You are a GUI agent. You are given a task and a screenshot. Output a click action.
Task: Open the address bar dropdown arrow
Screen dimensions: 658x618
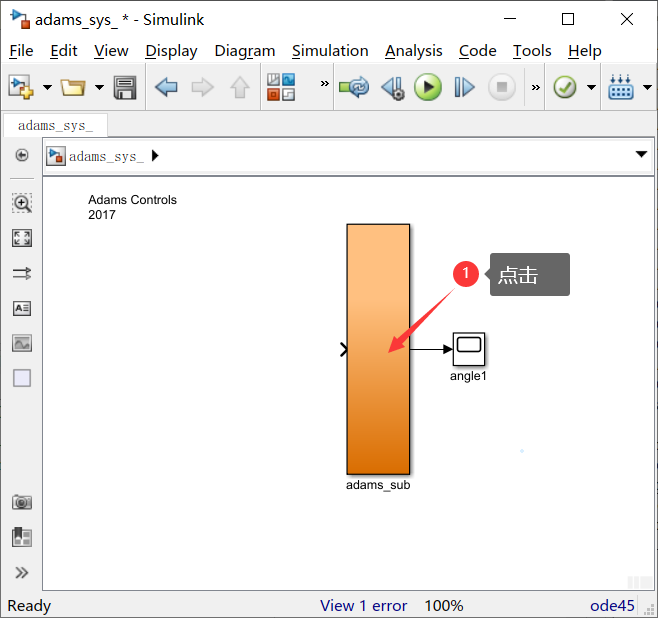click(x=641, y=154)
